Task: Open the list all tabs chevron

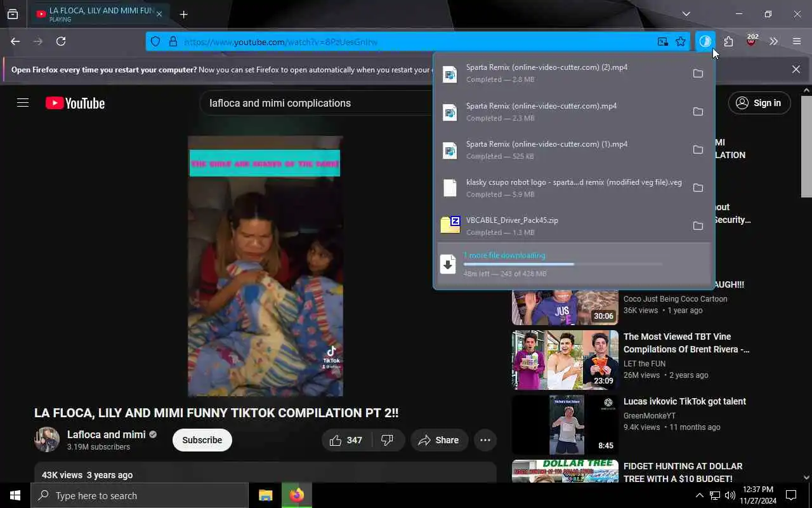Action: pyautogui.click(x=686, y=14)
